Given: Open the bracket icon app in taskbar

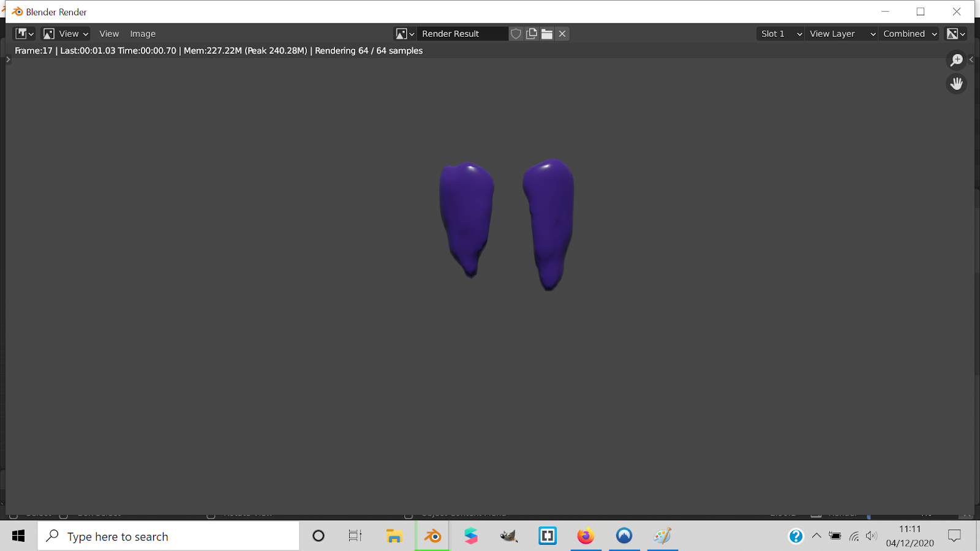Looking at the screenshot, I should click(x=547, y=536).
